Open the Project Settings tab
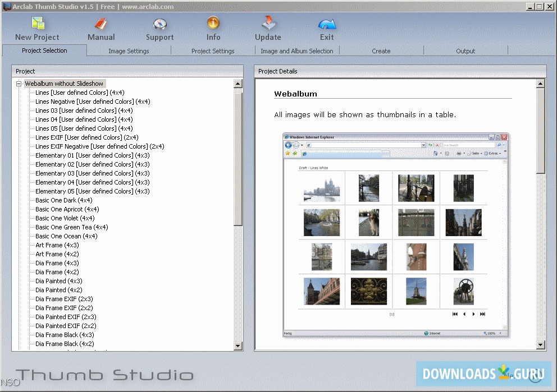 [x=213, y=50]
